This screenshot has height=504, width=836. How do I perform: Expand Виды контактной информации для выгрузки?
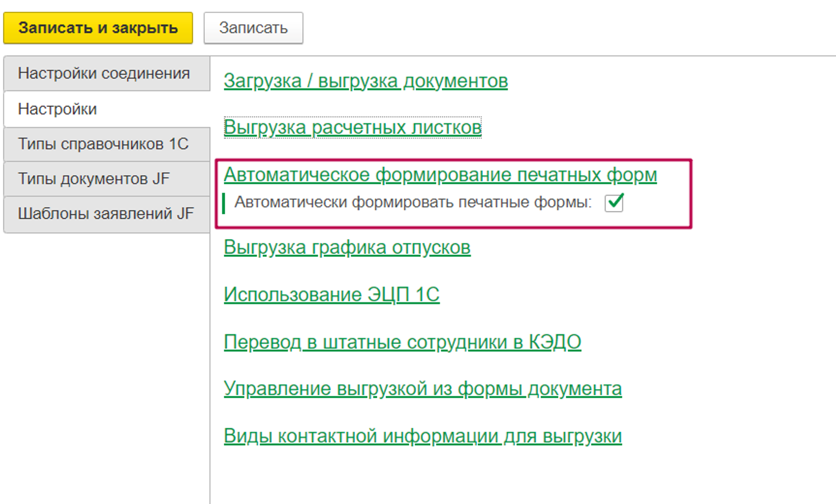422,436
